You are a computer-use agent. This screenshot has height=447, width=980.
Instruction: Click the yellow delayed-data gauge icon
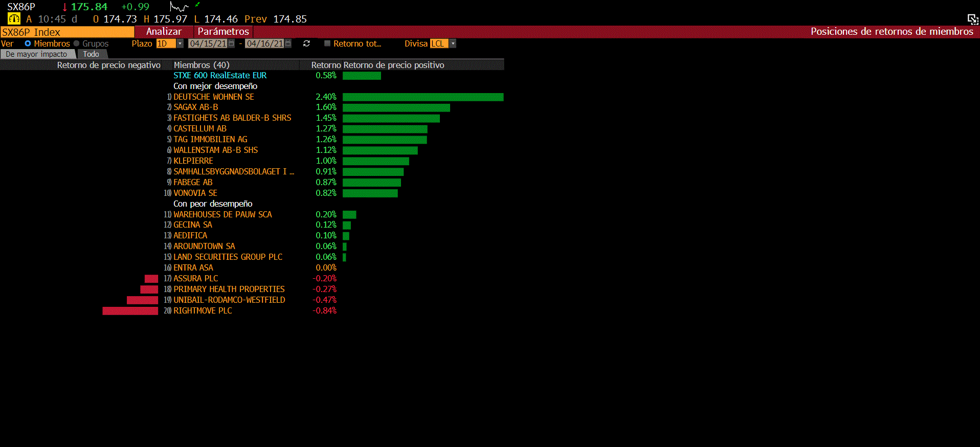[14, 19]
